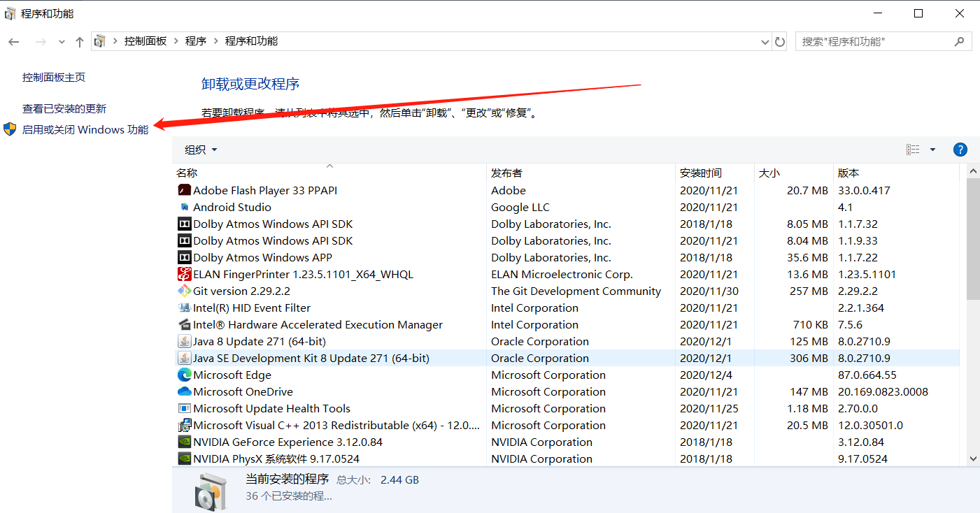Click the Java SE Development Kit icon
The width and height of the screenshot is (980, 513).
click(184, 358)
